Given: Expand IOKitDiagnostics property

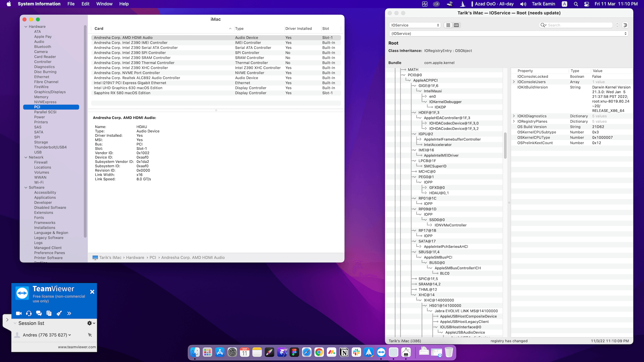Looking at the screenshot, I should [514, 116].
